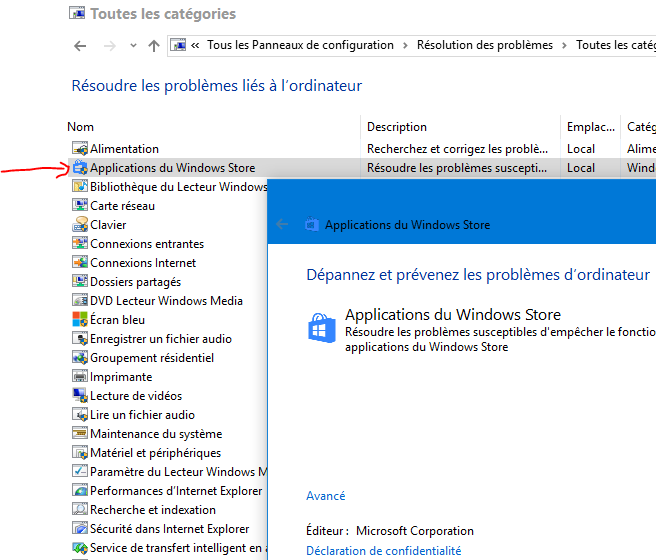656x560 pixels.
Task: Select the Maintenance du système row text
Action: coord(156,433)
